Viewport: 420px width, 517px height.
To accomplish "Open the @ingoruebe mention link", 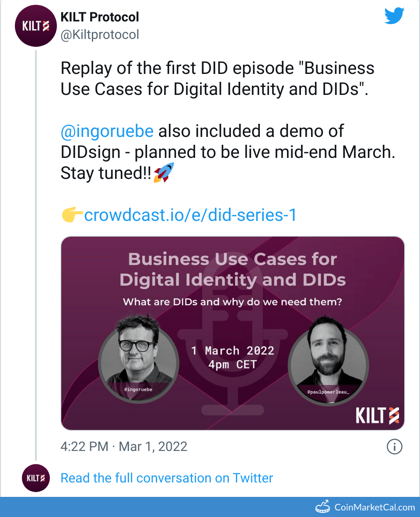I will click(x=107, y=131).
